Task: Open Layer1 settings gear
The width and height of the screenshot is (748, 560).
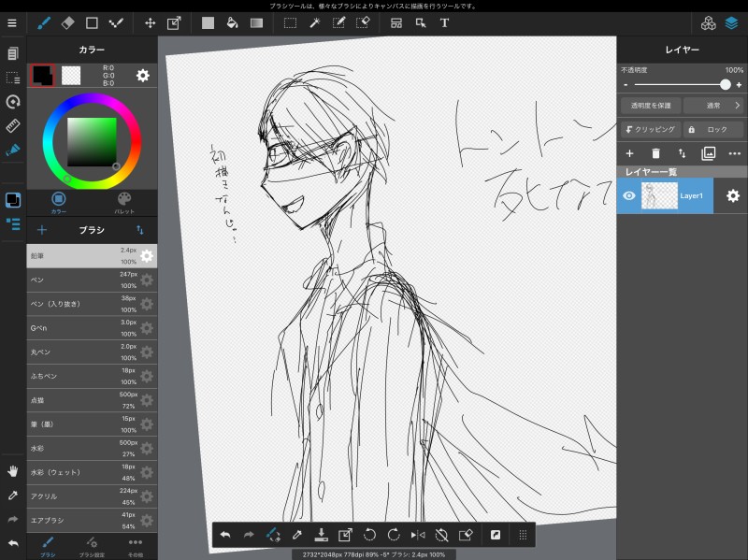Action: (733, 195)
